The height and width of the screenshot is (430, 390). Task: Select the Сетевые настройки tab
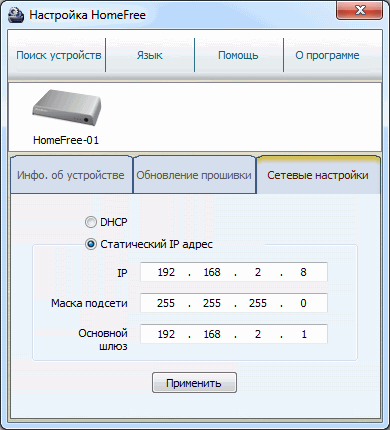point(318,175)
